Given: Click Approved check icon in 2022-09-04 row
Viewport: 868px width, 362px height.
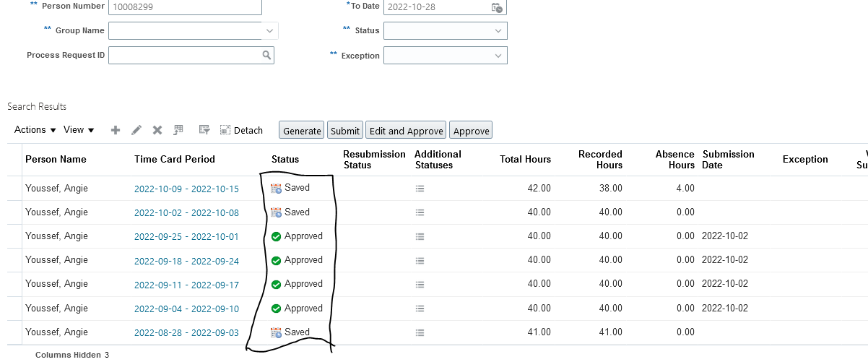Looking at the screenshot, I should coord(276,309).
